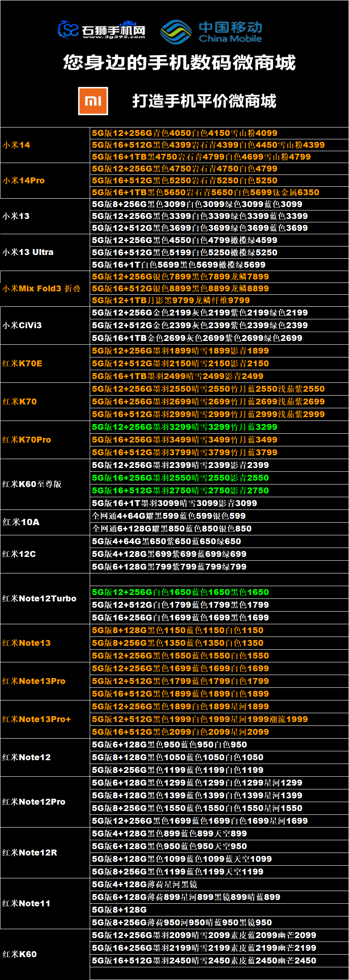Click green row 5G版16+256G墨羽2550晴雪2550
This screenshot has height=980, width=349.
[219, 478]
